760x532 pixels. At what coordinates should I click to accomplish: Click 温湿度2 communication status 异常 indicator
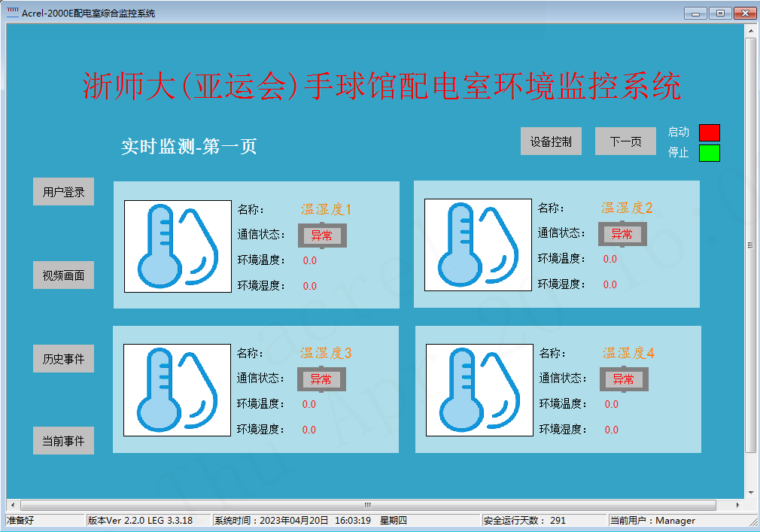point(622,234)
